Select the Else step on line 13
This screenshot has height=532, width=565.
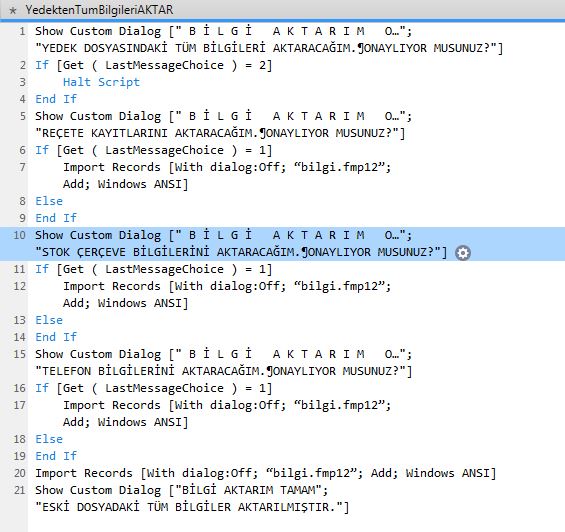49,320
